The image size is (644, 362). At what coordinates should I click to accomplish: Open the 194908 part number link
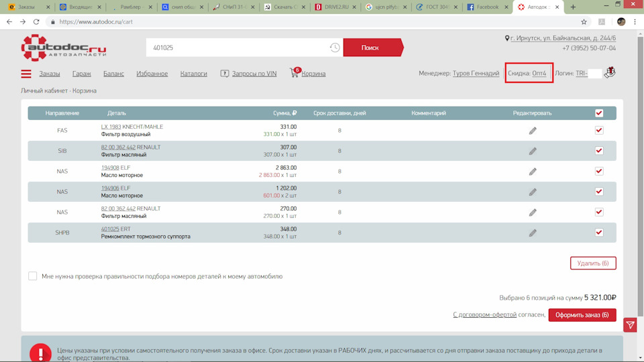110,168
